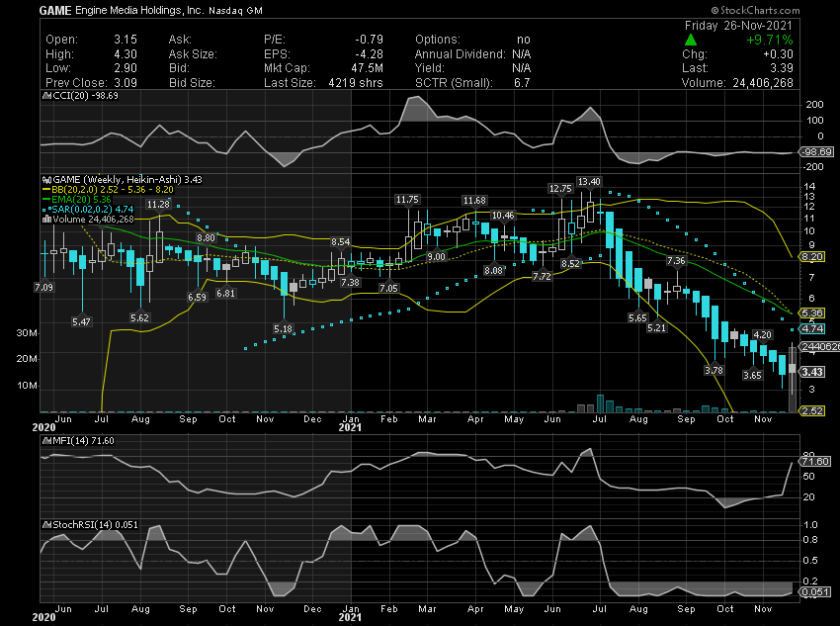Click the 11.68 price annotation
Viewport: 840px width, 626px height.
tap(474, 201)
